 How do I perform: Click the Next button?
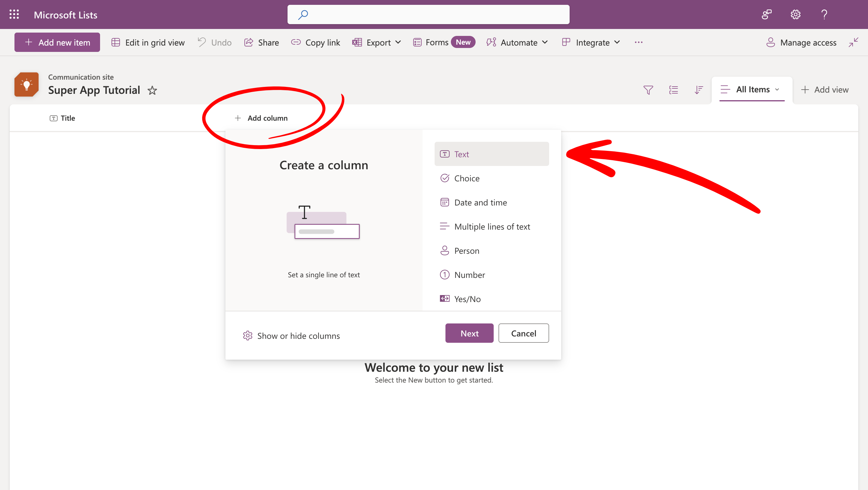469,333
